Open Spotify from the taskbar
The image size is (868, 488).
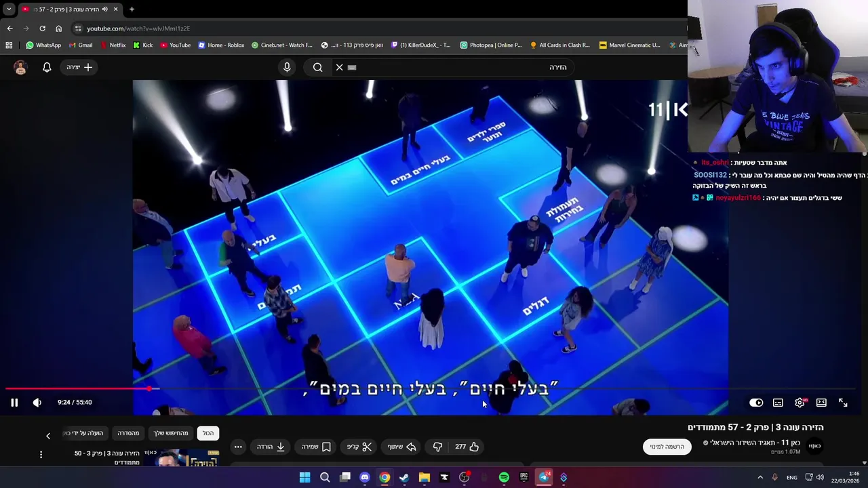coord(504,477)
